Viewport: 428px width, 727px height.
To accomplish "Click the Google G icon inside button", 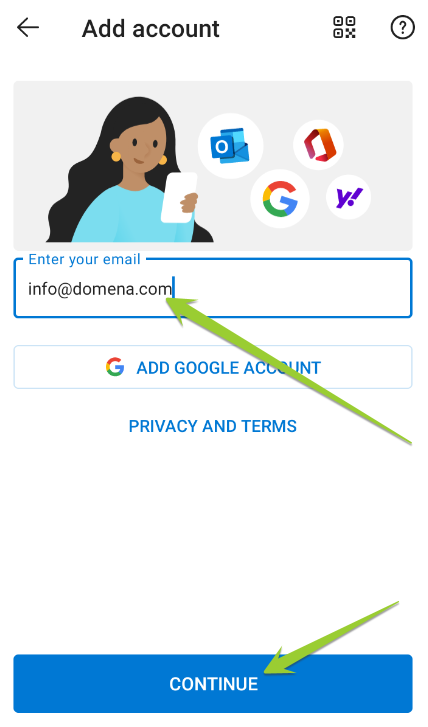I will coord(115,367).
